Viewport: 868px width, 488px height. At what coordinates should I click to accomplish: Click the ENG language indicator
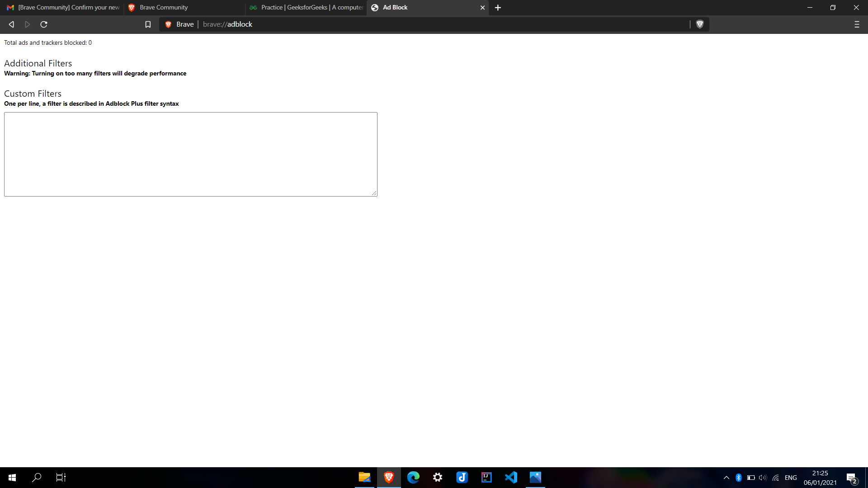pos(791,478)
